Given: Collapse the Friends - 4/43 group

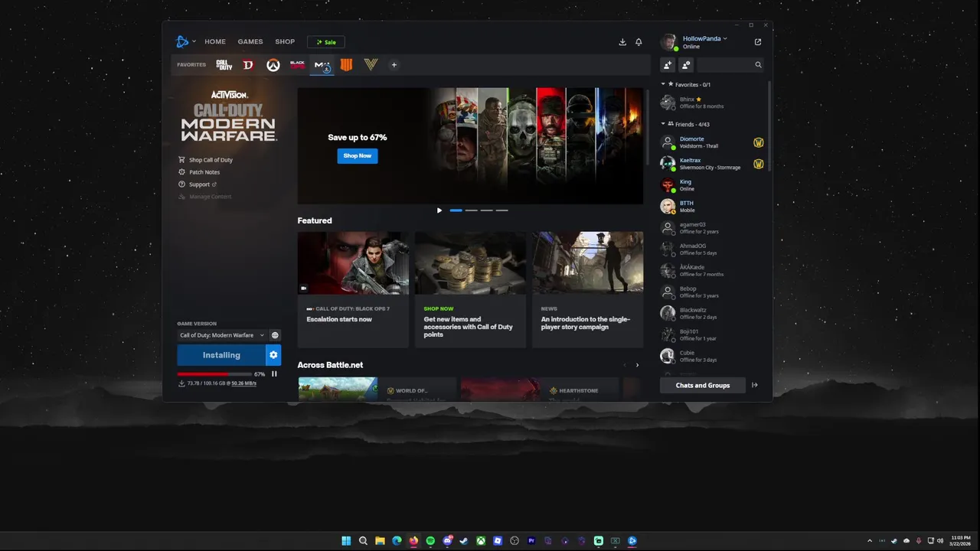Looking at the screenshot, I should tap(663, 124).
